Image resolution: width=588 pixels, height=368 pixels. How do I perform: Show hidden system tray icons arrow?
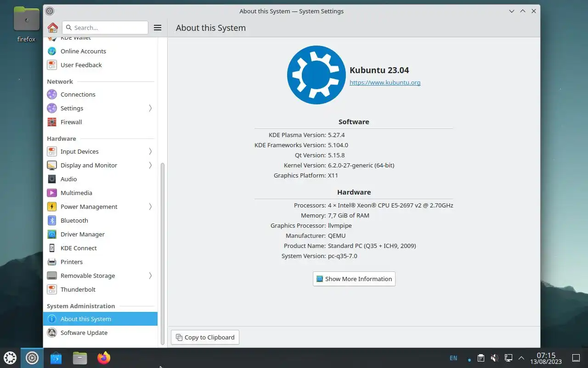point(521,358)
